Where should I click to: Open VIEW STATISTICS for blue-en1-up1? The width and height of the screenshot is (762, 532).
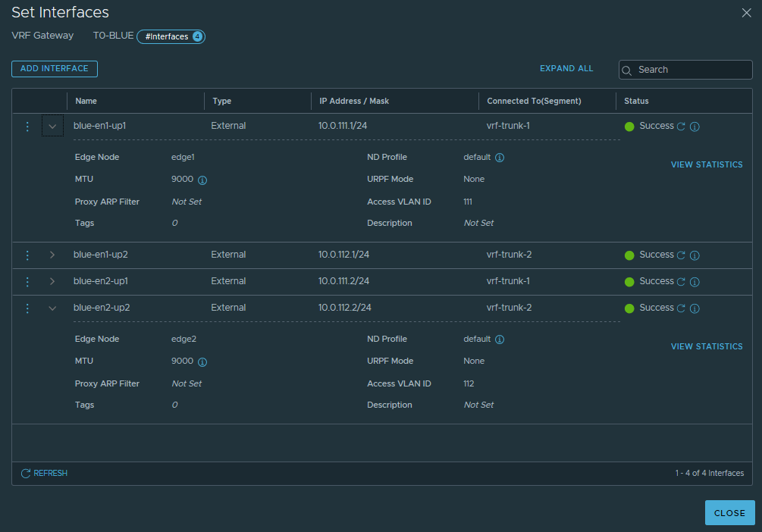[706, 164]
